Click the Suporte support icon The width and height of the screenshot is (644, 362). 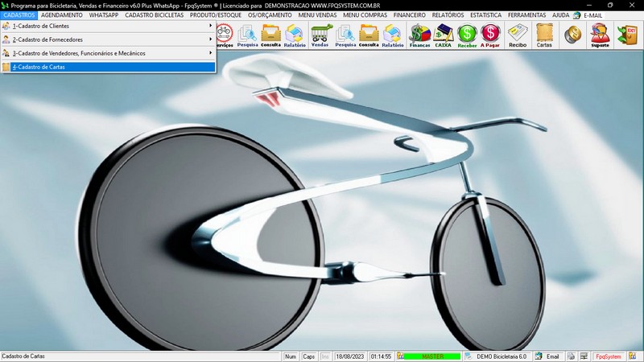coord(599,35)
